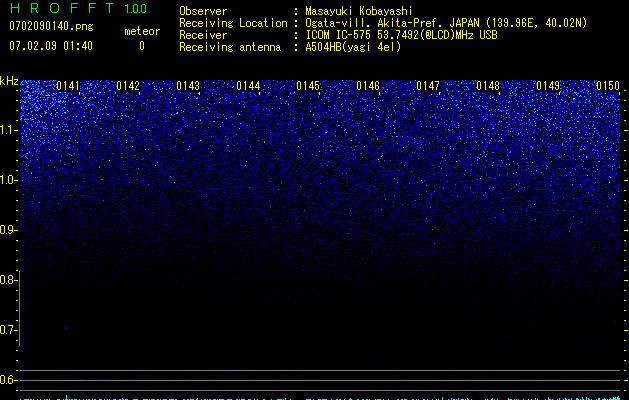
Task: Click the 0141 time marker
Action: click(68, 86)
